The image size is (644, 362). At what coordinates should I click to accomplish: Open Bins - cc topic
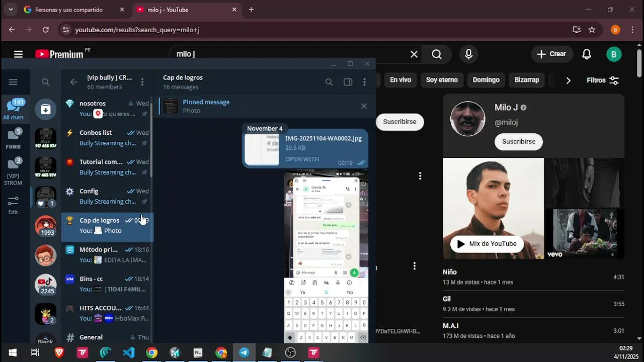[x=108, y=284]
